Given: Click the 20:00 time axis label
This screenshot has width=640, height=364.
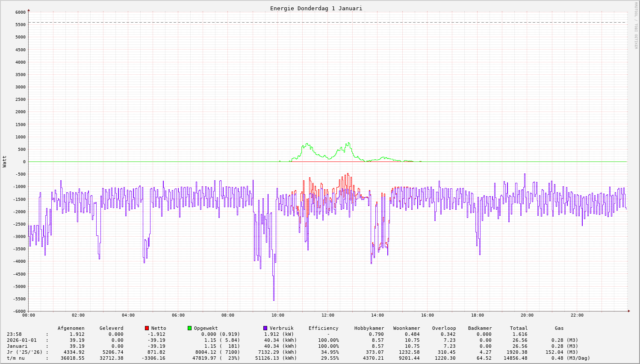Looking at the screenshot, I should pos(527,315).
